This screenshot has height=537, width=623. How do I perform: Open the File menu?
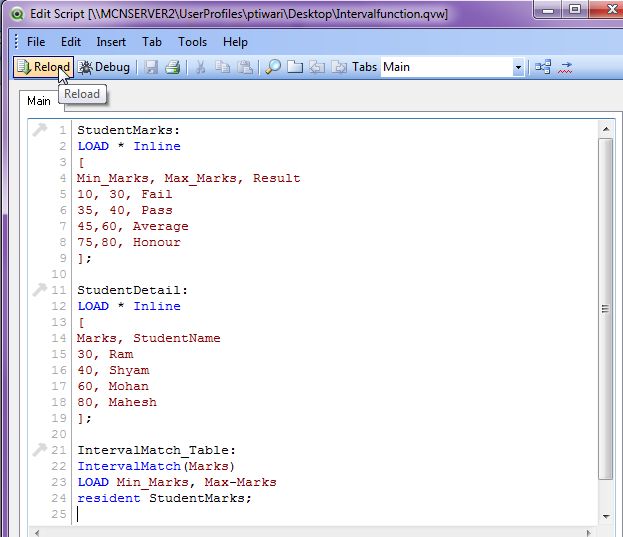(x=36, y=42)
